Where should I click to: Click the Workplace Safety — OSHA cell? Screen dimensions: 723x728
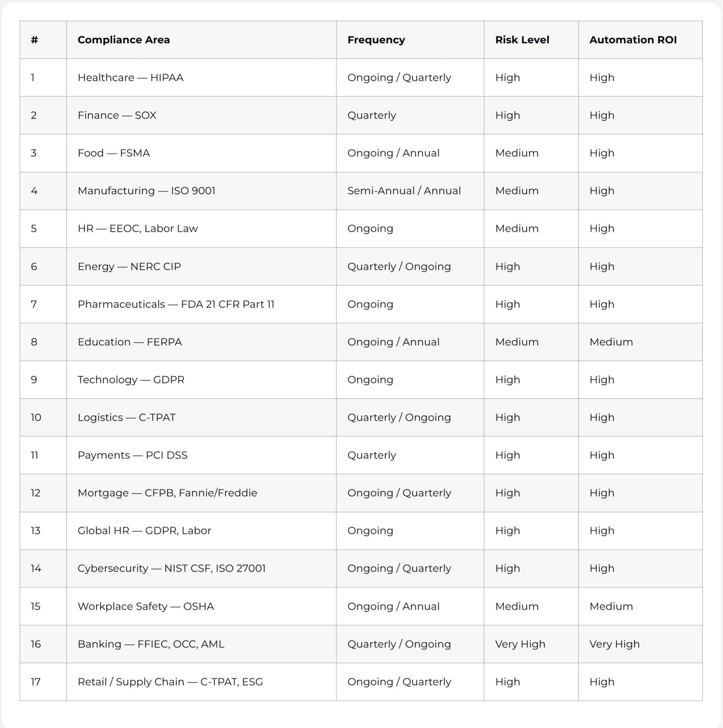click(146, 606)
